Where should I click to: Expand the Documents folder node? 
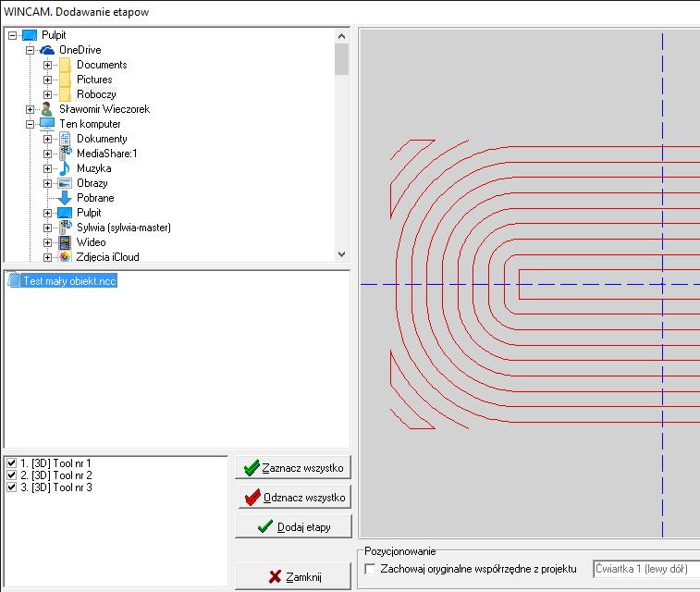[x=47, y=65]
